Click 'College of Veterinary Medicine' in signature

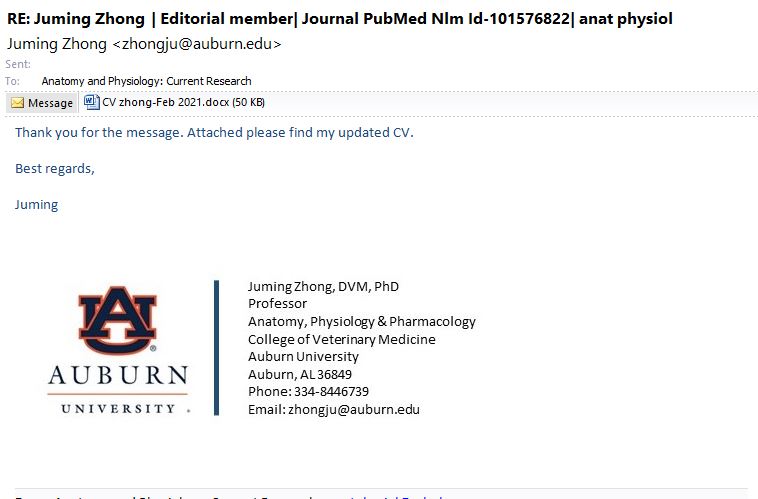coord(341,339)
